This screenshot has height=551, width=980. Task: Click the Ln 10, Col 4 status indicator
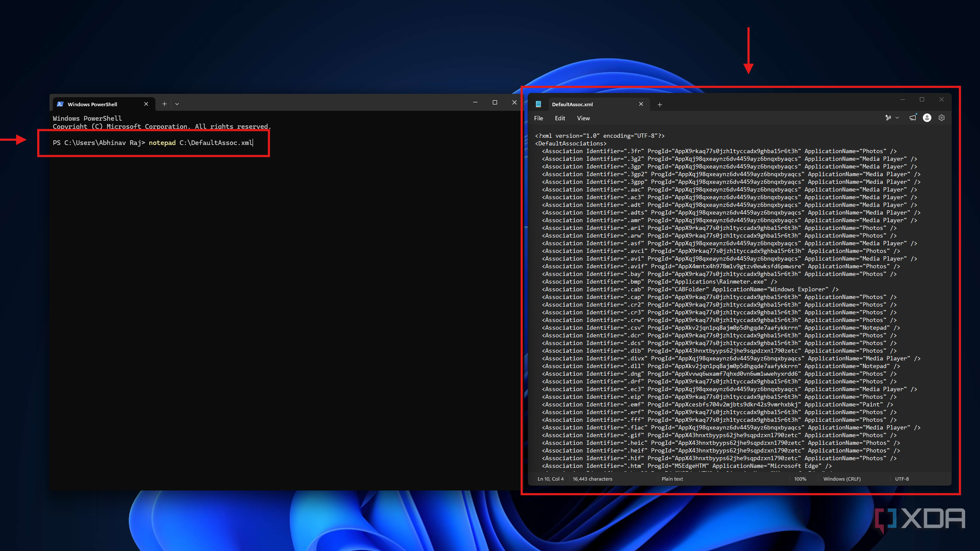pos(551,479)
